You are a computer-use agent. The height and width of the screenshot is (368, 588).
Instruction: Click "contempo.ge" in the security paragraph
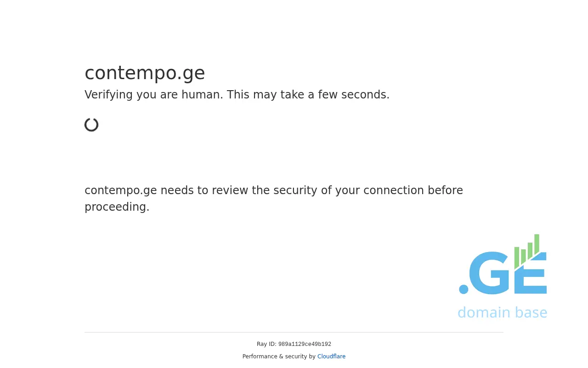point(120,190)
